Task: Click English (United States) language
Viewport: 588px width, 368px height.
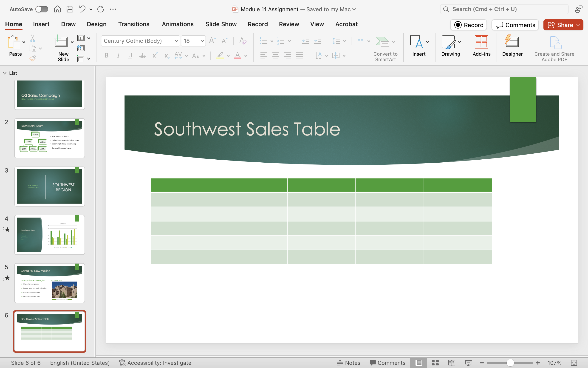Action: [80, 363]
